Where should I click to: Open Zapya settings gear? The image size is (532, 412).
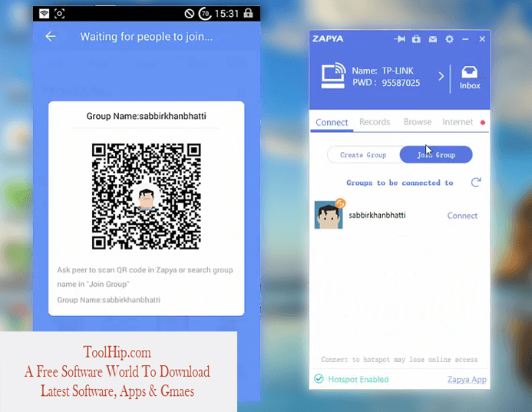click(x=449, y=39)
